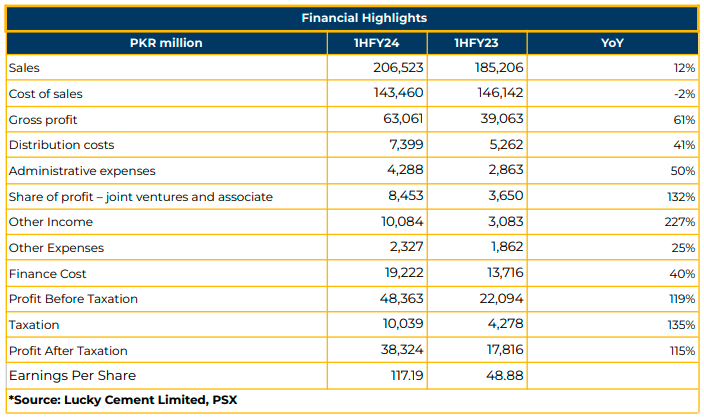Image resolution: width=704 pixels, height=418 pixels.
Task: Click Profit After Taxation value 38,324
Action: point(402,349)
